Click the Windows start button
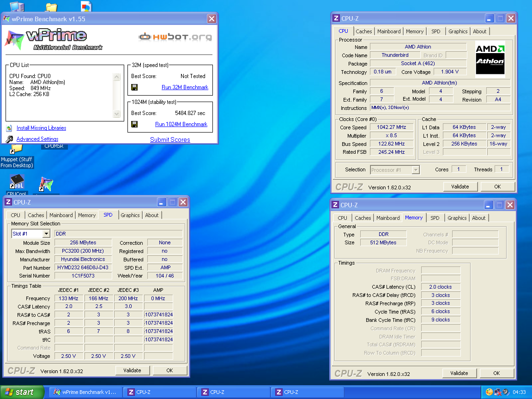532x399 pixels. point(22,392)
